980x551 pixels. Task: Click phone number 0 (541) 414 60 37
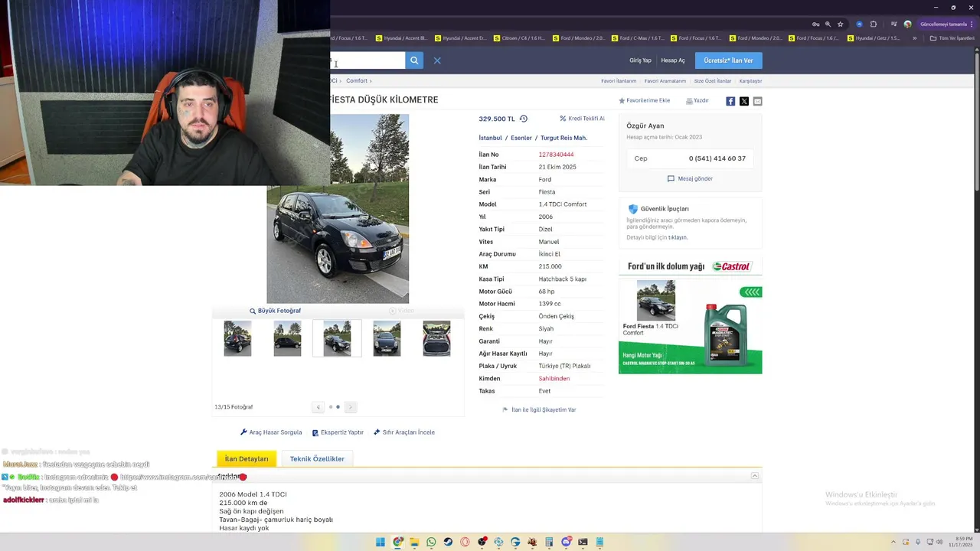click(x=717, y=158)
